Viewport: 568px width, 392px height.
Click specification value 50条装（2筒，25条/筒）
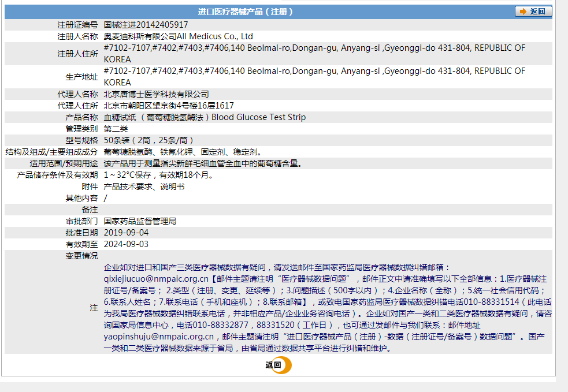[149, 140]
